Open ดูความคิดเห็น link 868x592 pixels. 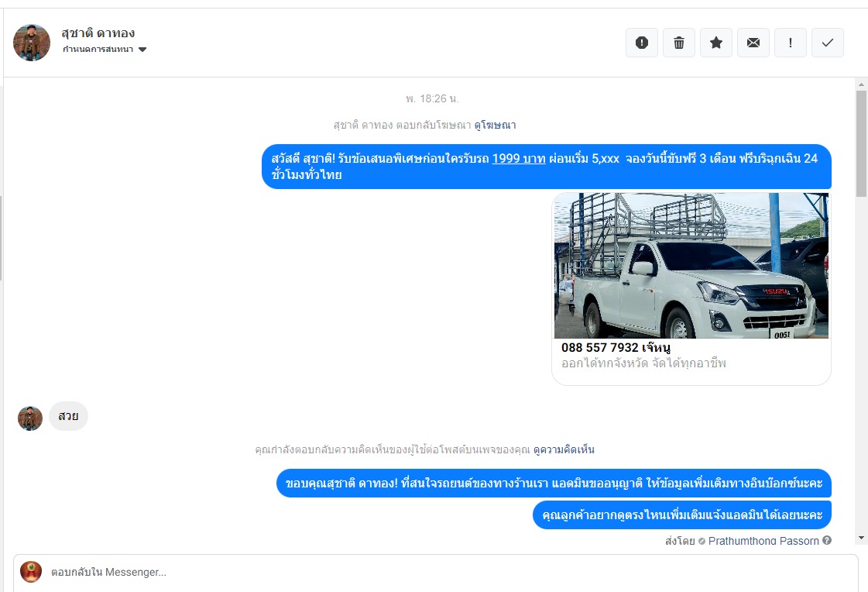pos(564,449)
